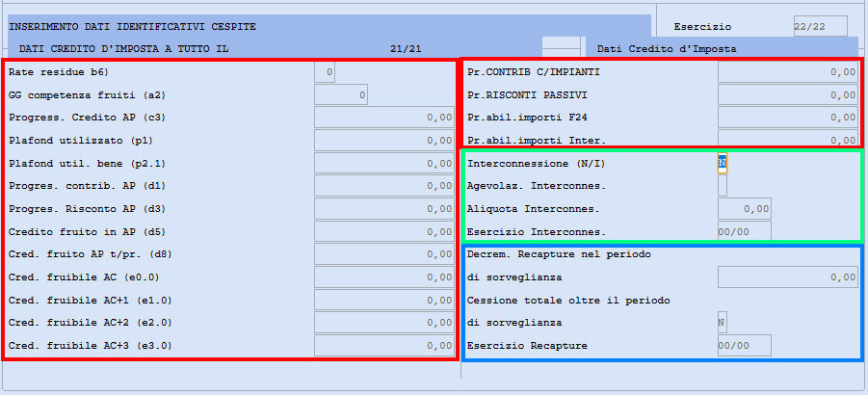Click the Pr.abil.importi F24 field
The height and width of the screenshot is (395, 868).
pos(788,118)
